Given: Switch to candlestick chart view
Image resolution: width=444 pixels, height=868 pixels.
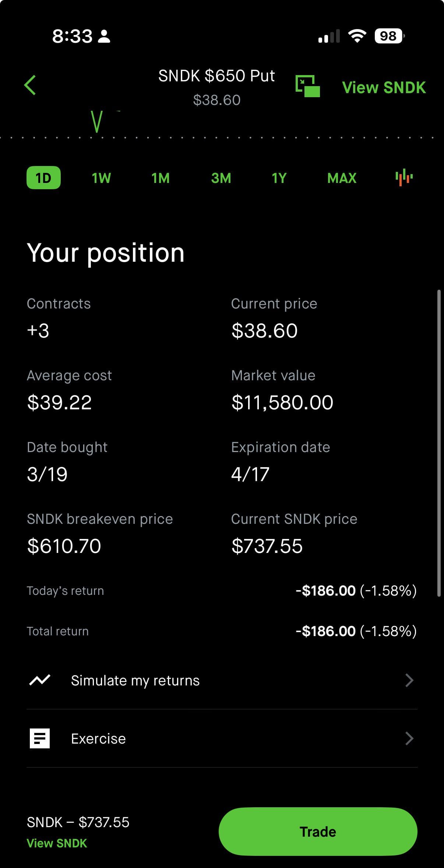Looking at the screenshot, I should [404, 178].
